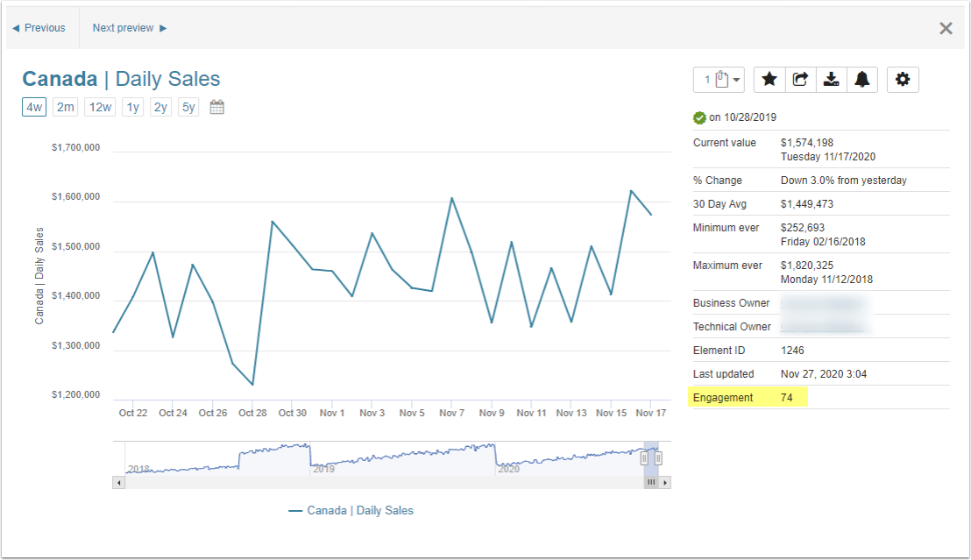Click the share arrow icon
971x560 pixels.
(800, 80)
